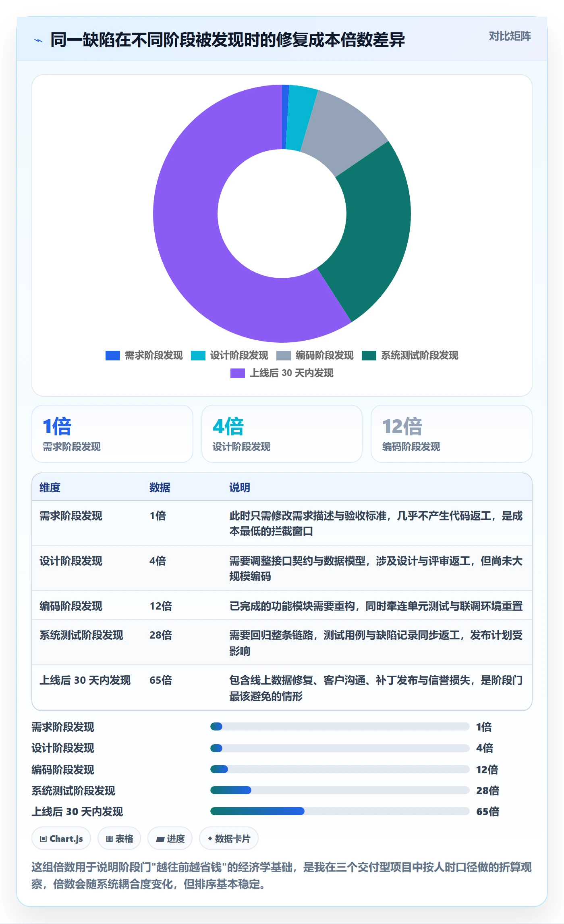
Task: Click the 说明 column header
Action: point(240,487)
